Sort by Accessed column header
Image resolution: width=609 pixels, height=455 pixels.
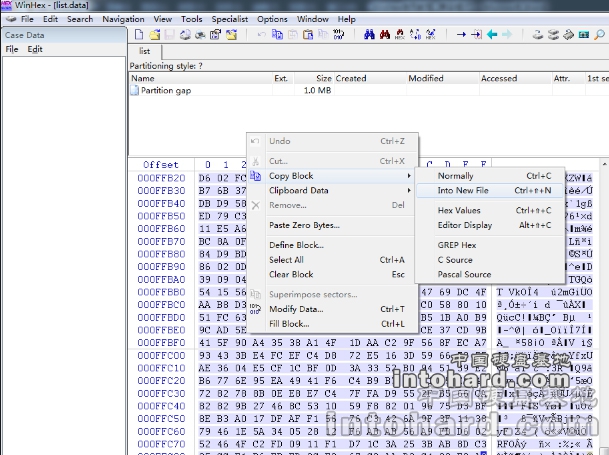[515, 78]
